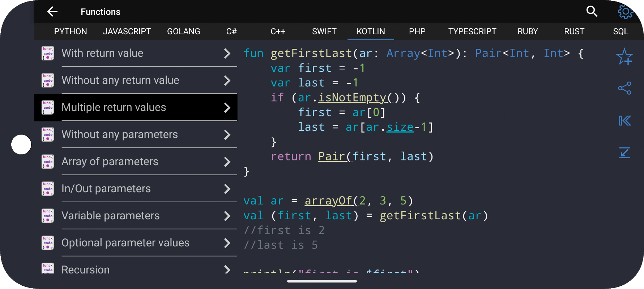Go back using the arrow icon
This screenshot has height=289, width=644.
pos(52,12)
